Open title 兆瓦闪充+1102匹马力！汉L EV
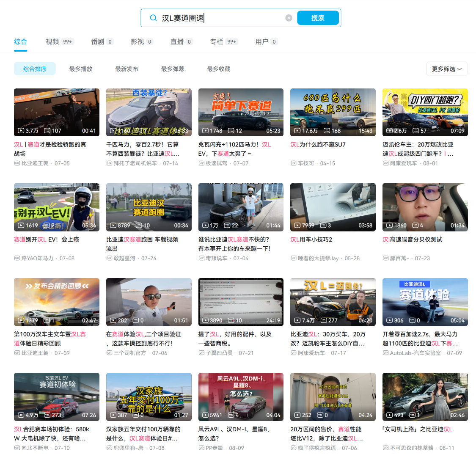 click(x=235, y=149)
